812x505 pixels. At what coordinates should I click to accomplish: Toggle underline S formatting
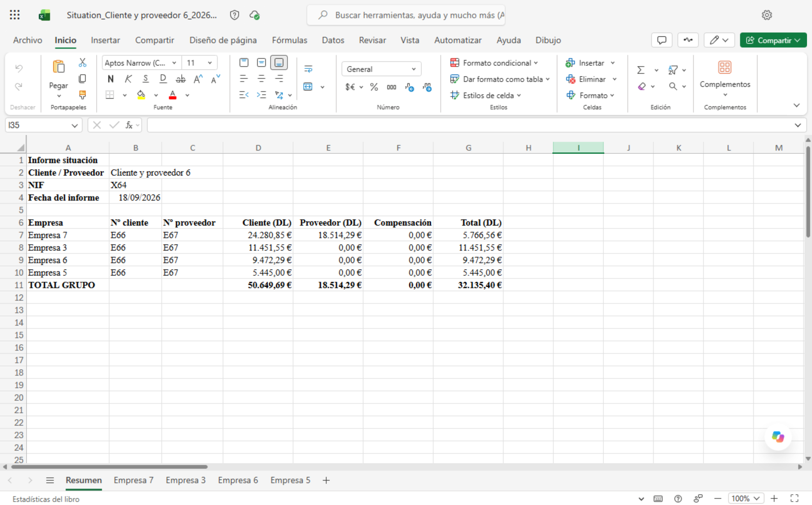(x=146, y=79)
